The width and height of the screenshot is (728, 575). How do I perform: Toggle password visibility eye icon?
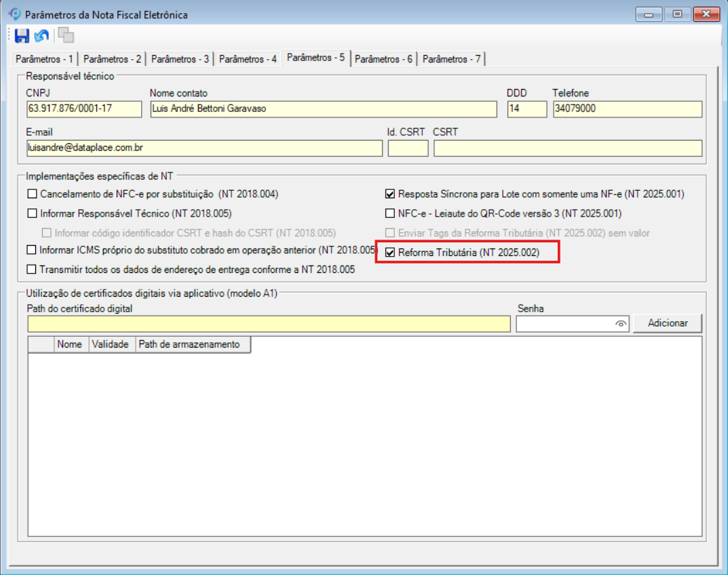click(620, 324)
